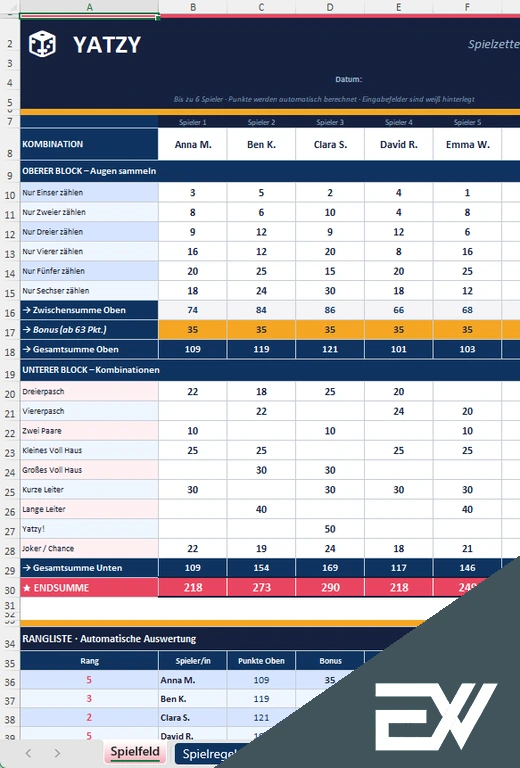Select column D header
The height and width of the screenshot is (768, 520).
coord(330,7)
